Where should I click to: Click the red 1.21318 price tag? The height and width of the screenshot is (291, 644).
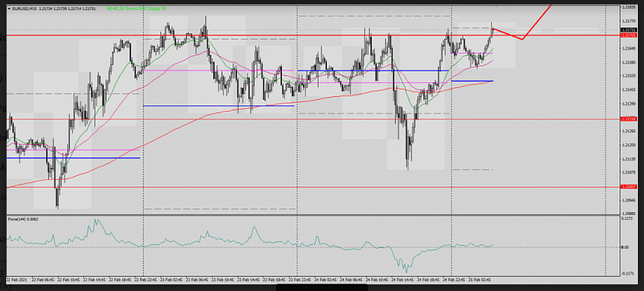tap(630, 119)
